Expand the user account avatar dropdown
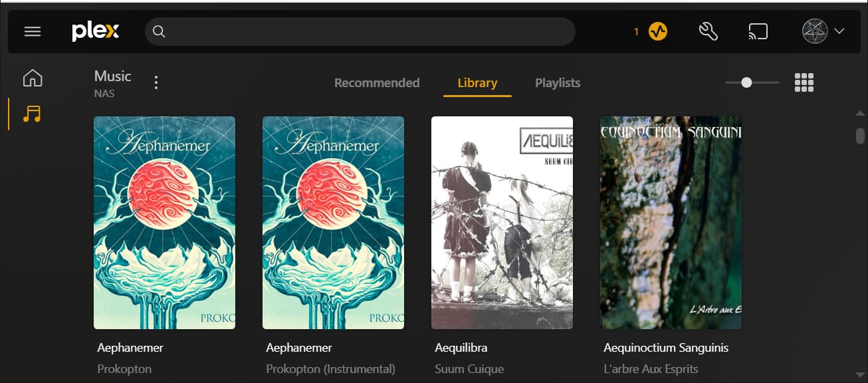Viewport: 868px width, 383px height. (x=823, y=31)
